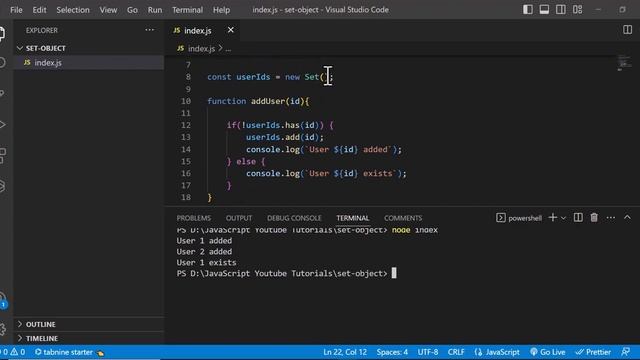The width and height of the screenshot is (640, 360).
Task: Open Extensions activity bar icon
Action: click(2, 156)
